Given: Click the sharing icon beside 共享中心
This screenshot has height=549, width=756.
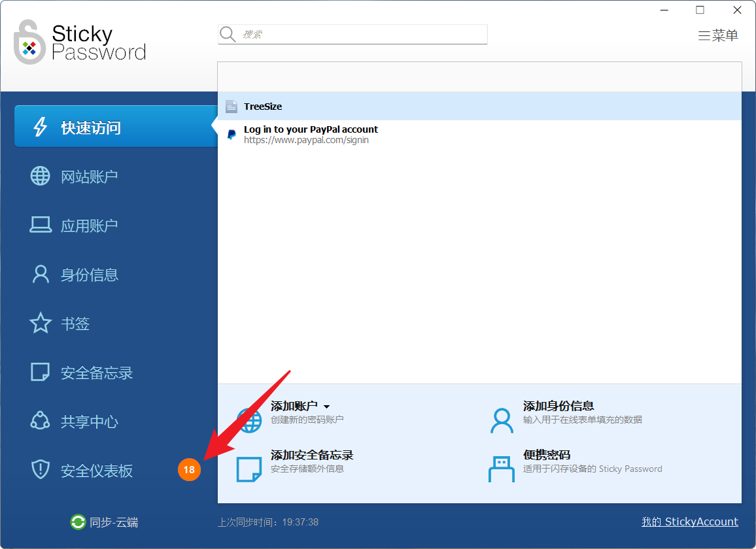Looking at the screenshot, I should click(x=40, y=420).
